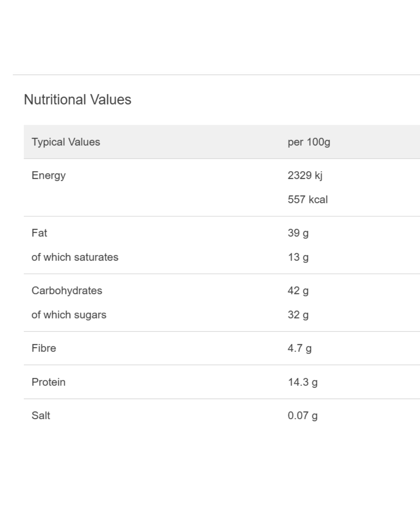Click the Nutritional Values heading

tap(77, 100)
